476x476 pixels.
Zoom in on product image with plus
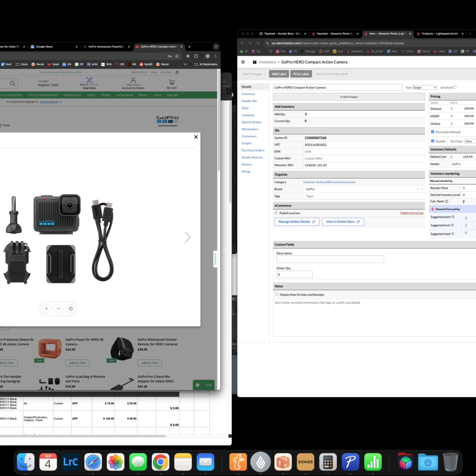pyautogui.click(x=46, y=309)
